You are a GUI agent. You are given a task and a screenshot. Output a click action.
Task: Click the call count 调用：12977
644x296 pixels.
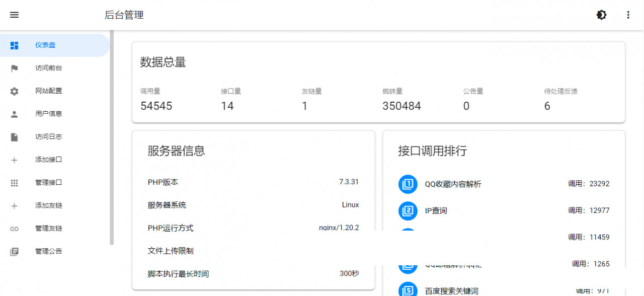click(589, 210)
